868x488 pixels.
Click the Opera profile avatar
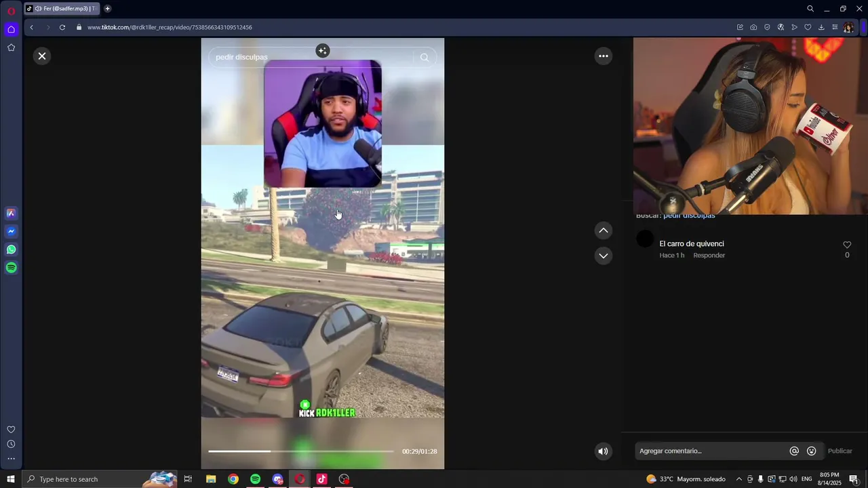849,27
